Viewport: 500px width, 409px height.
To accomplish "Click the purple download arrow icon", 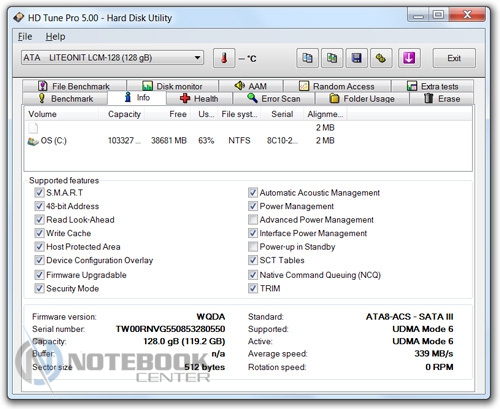I will coord(409,58).
